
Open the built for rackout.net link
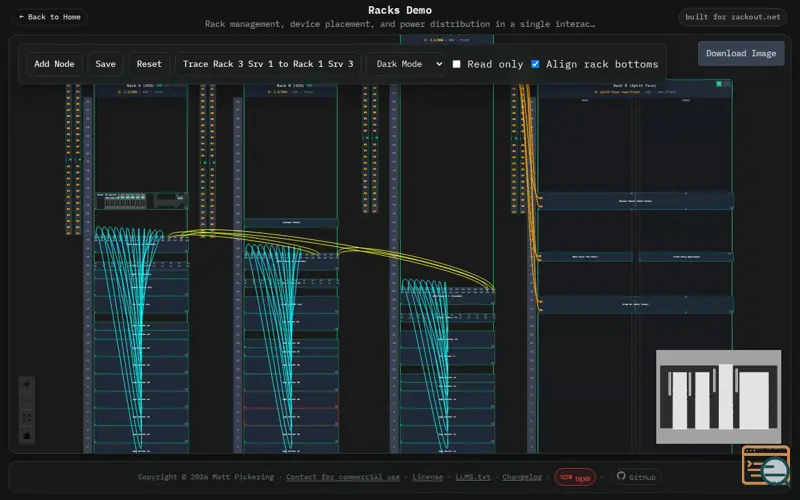[733, 17]
